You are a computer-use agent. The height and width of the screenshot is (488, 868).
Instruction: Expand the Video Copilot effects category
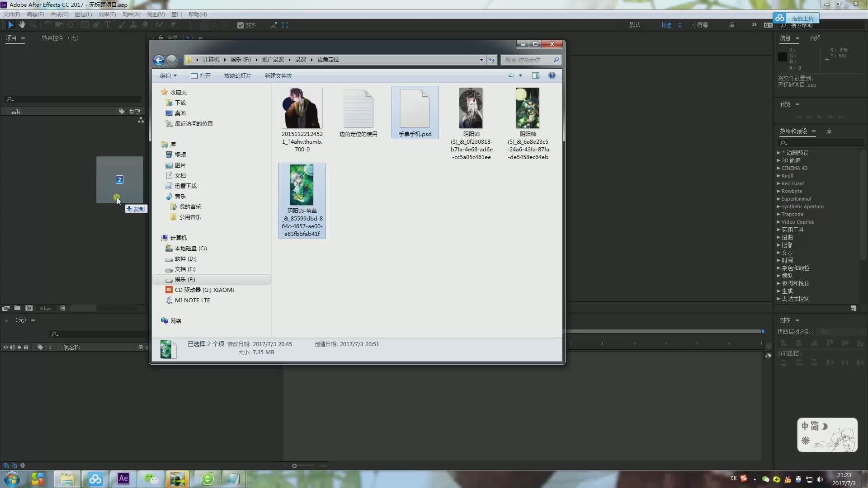778,222
